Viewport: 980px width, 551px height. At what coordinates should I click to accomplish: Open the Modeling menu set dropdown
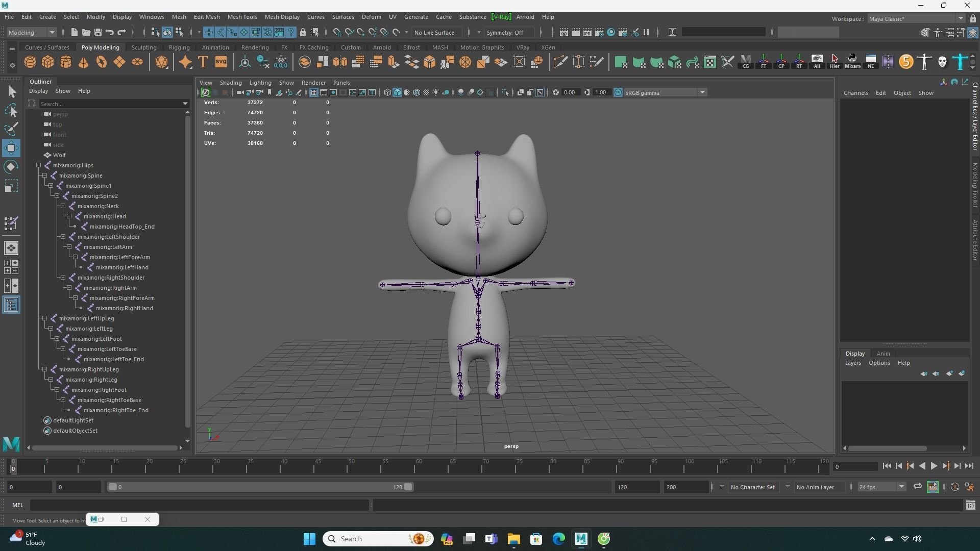pos(32,32)
